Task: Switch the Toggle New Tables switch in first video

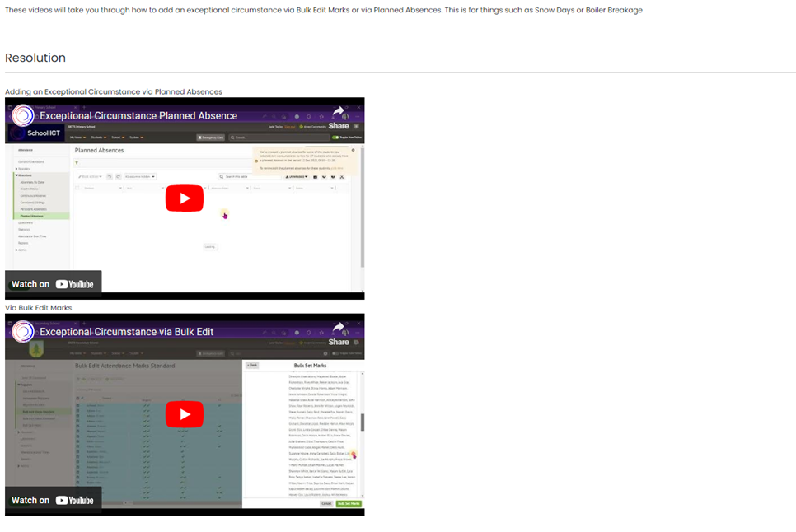Action: pos(335,138)
